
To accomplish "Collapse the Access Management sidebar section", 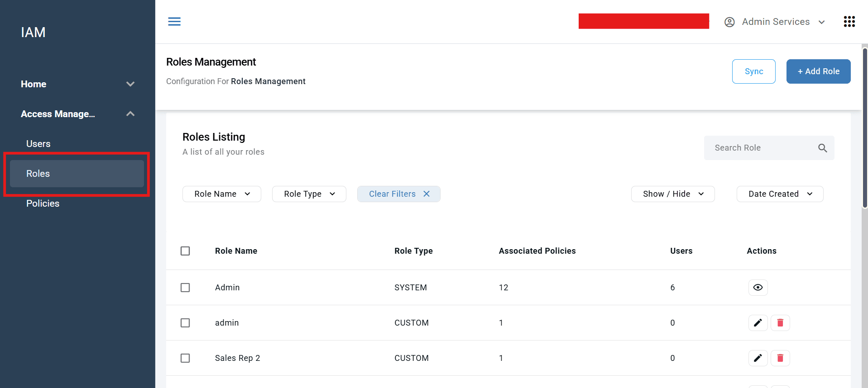I will click(x=77, y=114).
